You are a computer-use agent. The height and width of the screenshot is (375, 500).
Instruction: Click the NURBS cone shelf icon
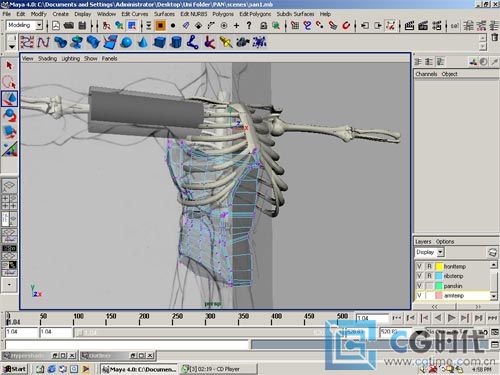click(x=143, y=42)
